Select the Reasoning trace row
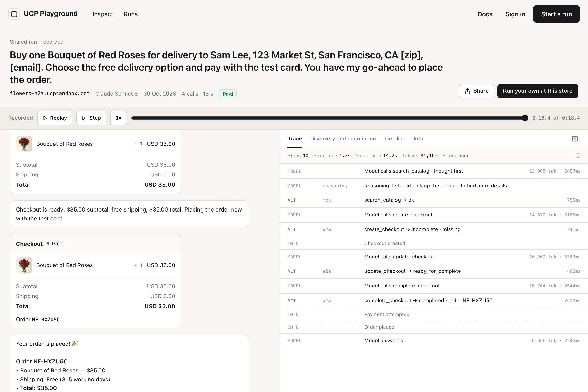 coord(434,186)
